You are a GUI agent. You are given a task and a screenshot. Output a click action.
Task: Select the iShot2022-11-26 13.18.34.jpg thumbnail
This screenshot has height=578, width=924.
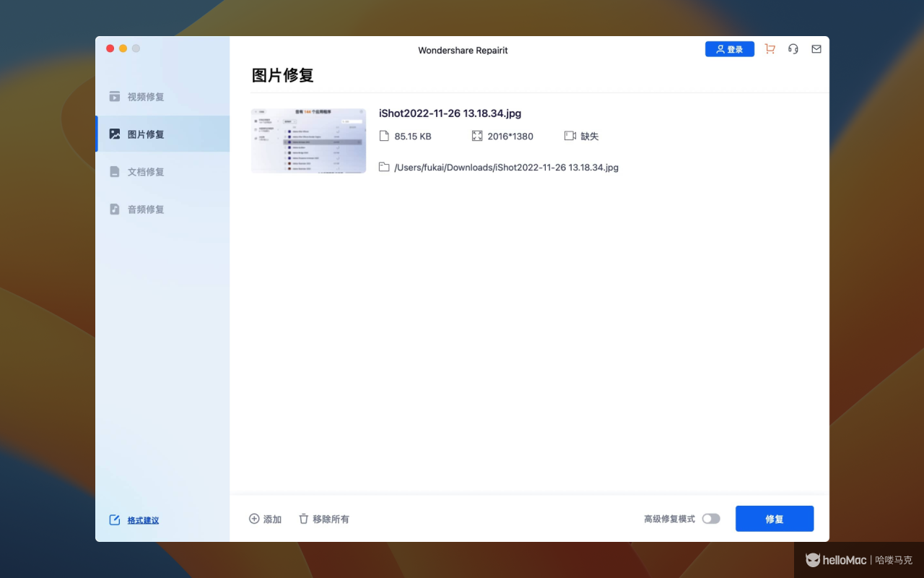click(x=308, y=141)
